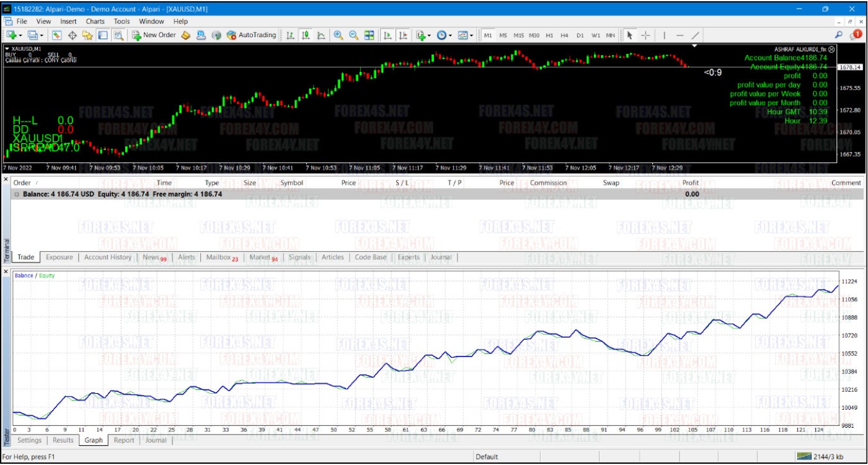Zoom in on the XAUUSD chart
This screenshot has height=465, width=868.
pyautogui.click(x=338, y=35)
